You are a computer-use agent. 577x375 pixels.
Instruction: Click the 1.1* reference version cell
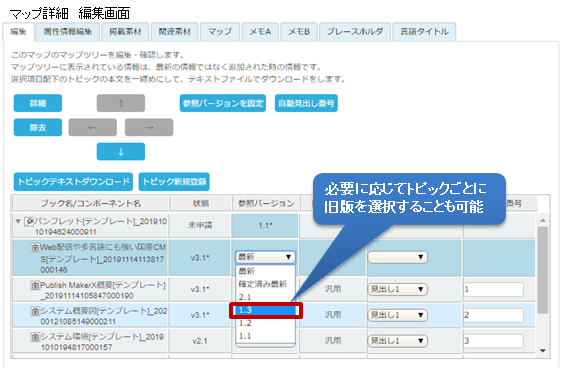click(x=265, y=225)
